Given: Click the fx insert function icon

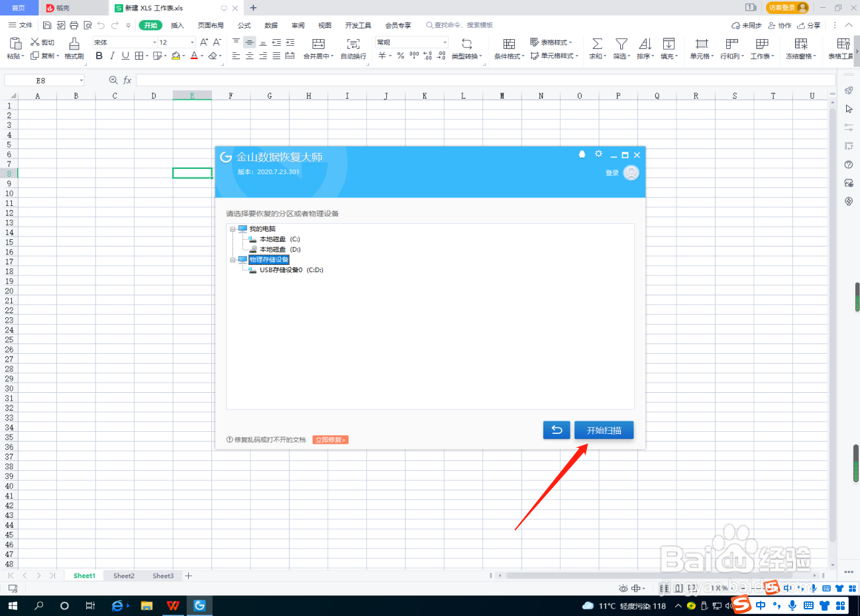Looking at the screenshot, I should [127, 80].
